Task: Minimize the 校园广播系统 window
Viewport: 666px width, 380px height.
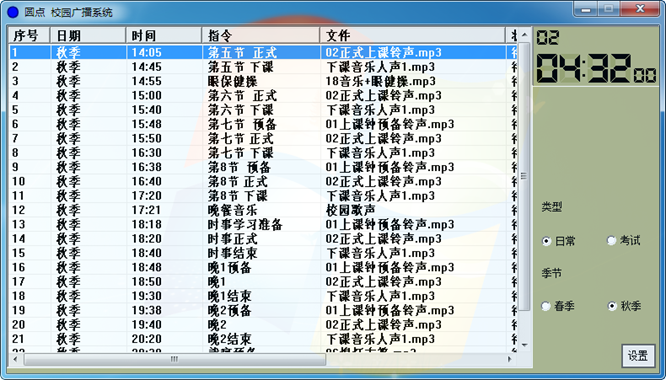Action: 586,9
